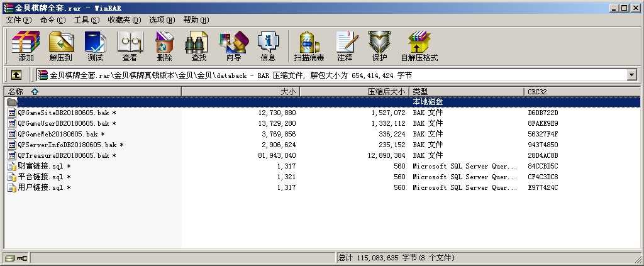Click the Protect (保护) shield icon
This screenshot has height=266, width=644.
click(379, 46)
